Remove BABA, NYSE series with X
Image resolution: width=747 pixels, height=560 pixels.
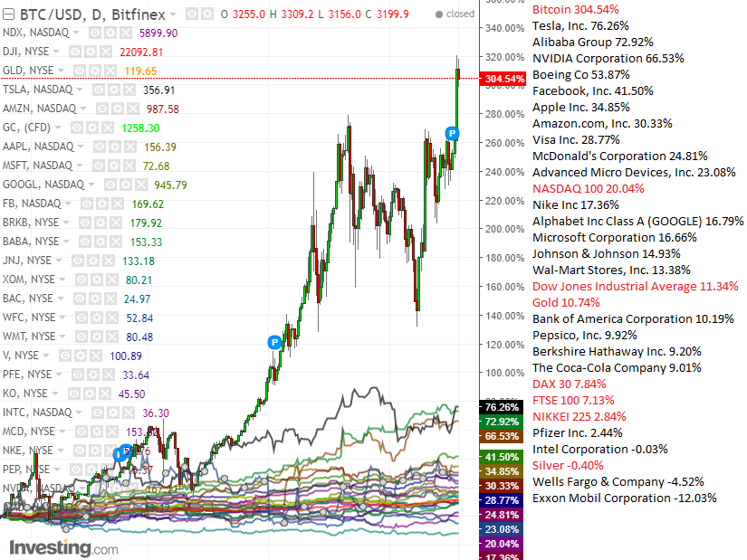115,242
